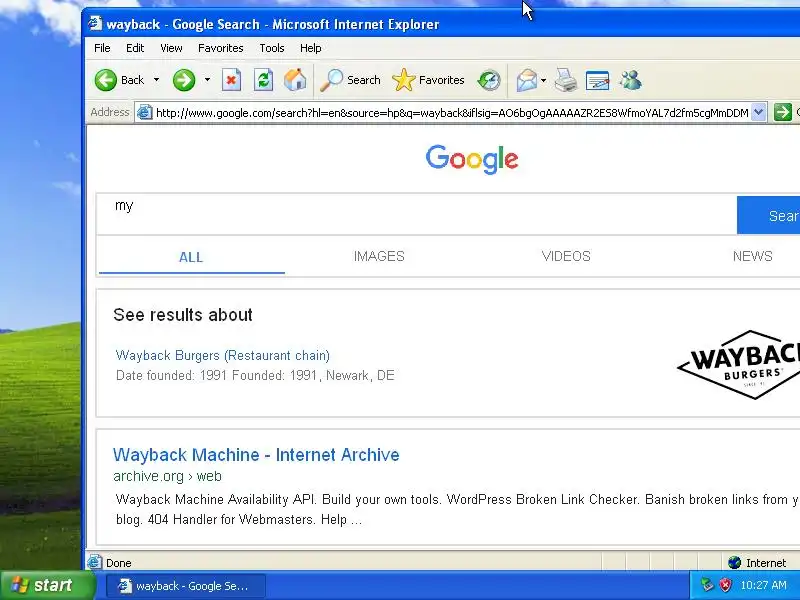Viewport: 800px width, 600px height.
Task: Click the red security shield tray icon
Action: 725,585
